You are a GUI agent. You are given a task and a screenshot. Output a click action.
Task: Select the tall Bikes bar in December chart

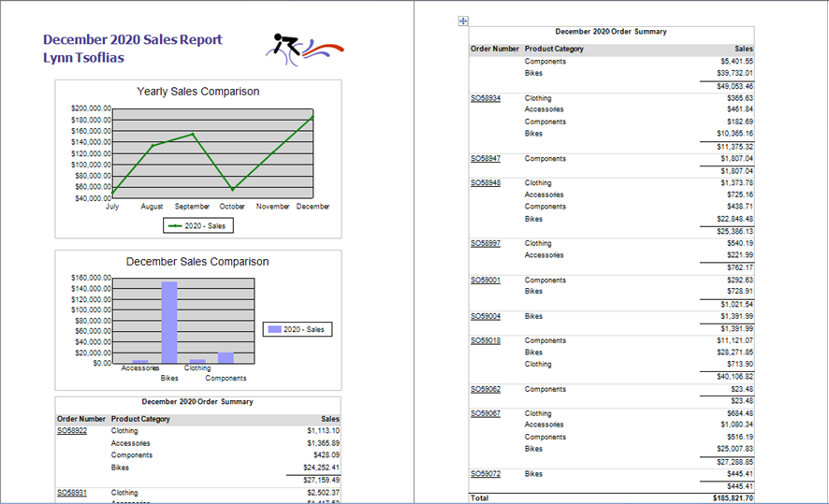(x=169, y=323)
